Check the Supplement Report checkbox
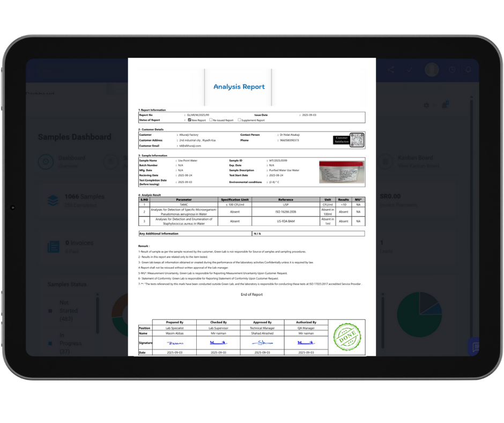Image resolution: width=504 pixels, height=423 pixels. (239, 120)
